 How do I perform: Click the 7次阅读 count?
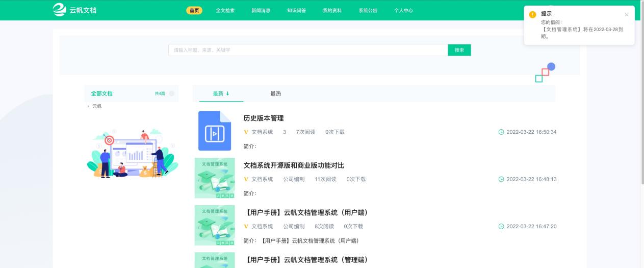click(306, 132)
